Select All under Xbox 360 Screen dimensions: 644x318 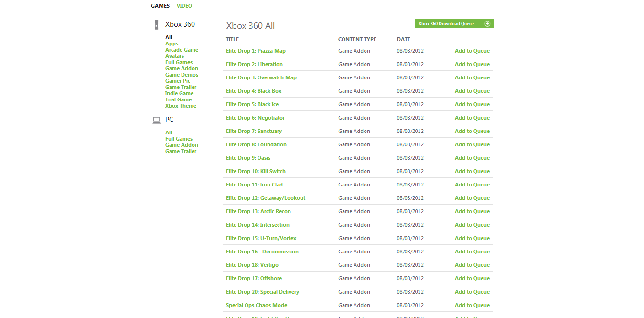tap(169, 37)
